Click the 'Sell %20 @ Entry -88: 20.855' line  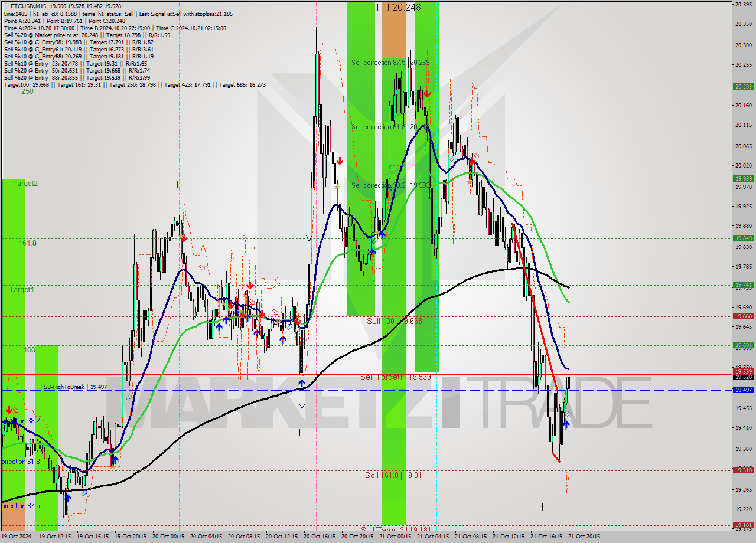[77, 77]
